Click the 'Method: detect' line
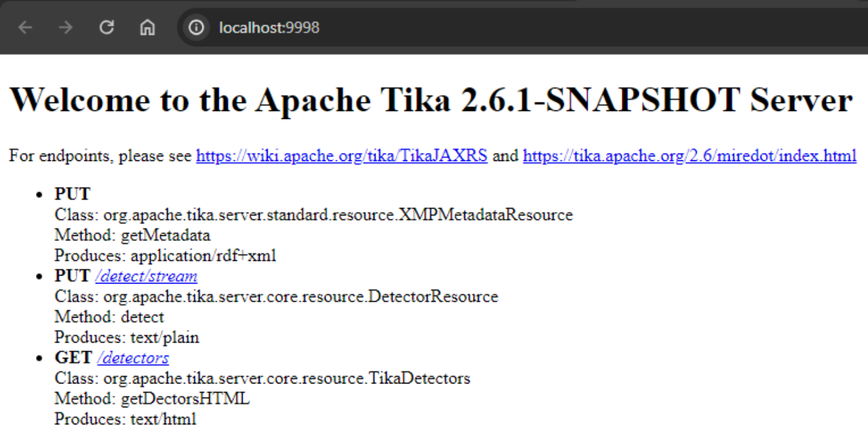868x428 pixels. 109,317
